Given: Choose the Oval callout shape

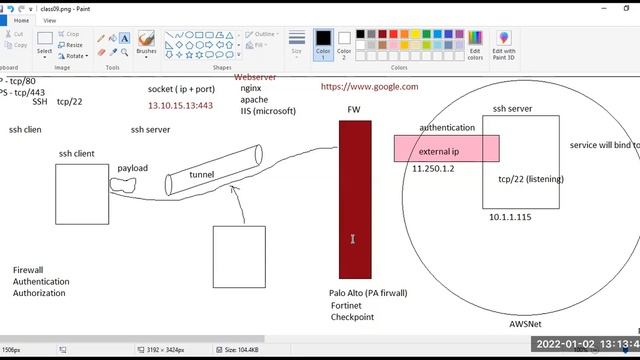Looking at the screenshot, I should coord(220,55).
